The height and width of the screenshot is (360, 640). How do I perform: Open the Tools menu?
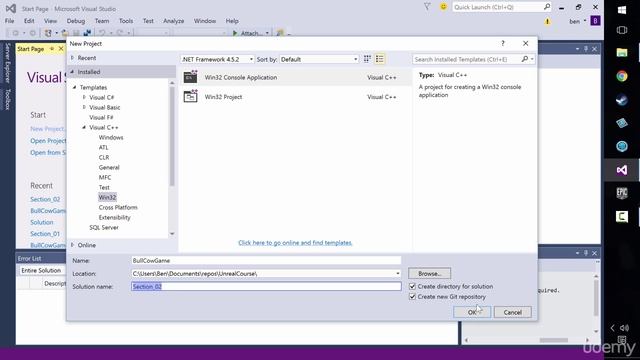click(x=126, y=21)
